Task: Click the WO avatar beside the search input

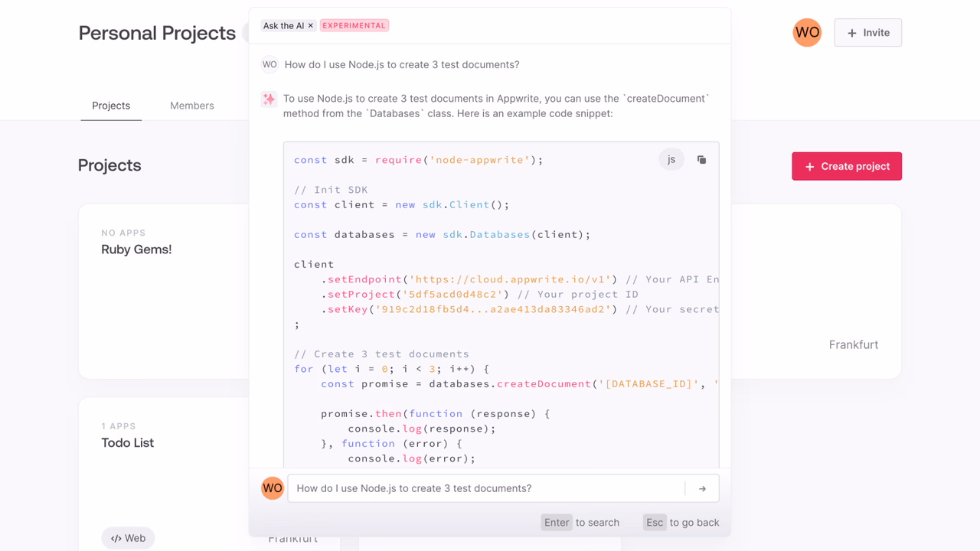Action: 273,488
